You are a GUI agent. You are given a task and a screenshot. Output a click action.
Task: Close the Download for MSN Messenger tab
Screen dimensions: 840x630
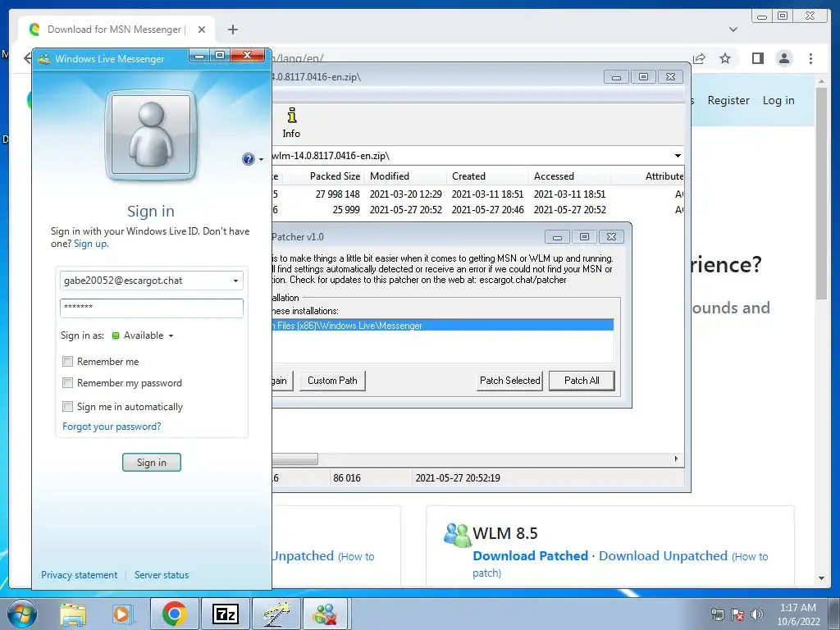tap(202, 30)
